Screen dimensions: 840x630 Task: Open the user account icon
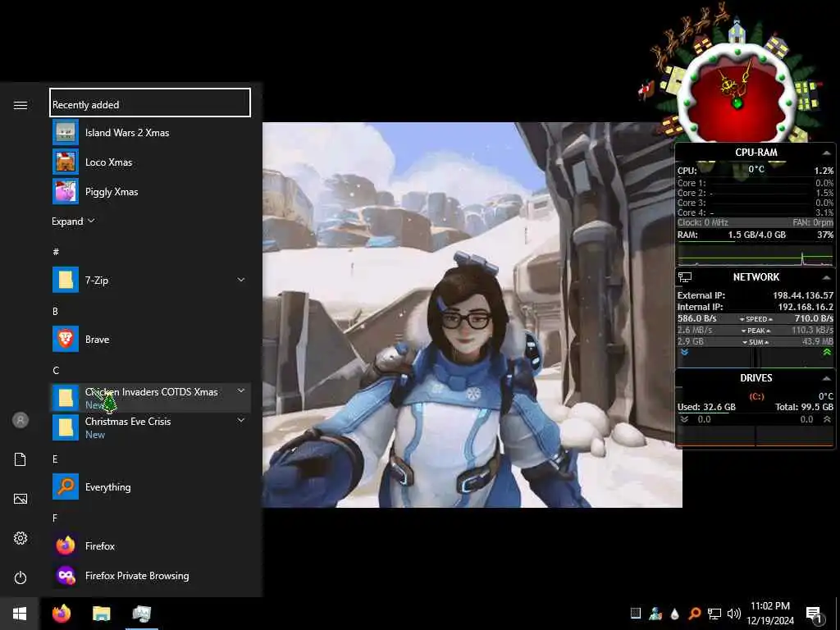(x=21, y=420)
